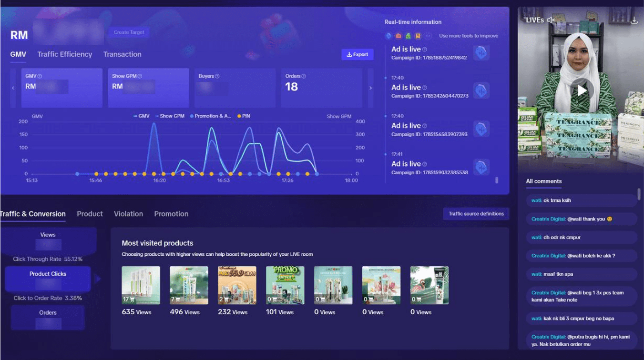Toggle Show GPM series in legend
Screen dimensions: 644x360
click(x=170, y=116)
